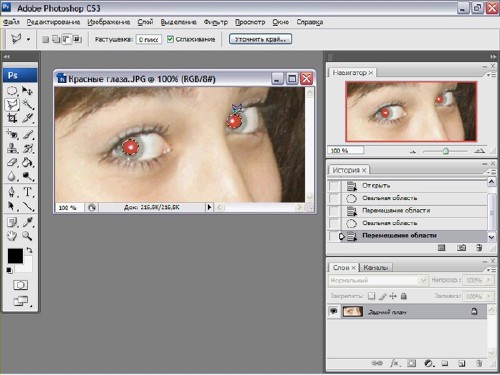Select the Eraser tool

(12, 163)
